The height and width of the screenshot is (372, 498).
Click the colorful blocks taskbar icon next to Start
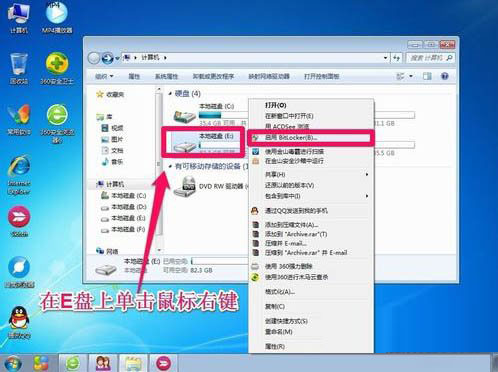click(41, 363)
